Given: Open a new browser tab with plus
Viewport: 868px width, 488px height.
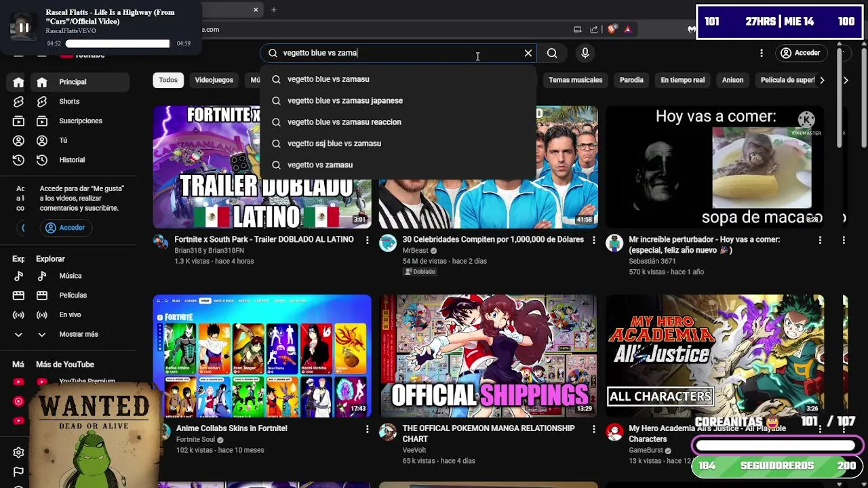Looking at the screenshot, I should pos(274,9).
